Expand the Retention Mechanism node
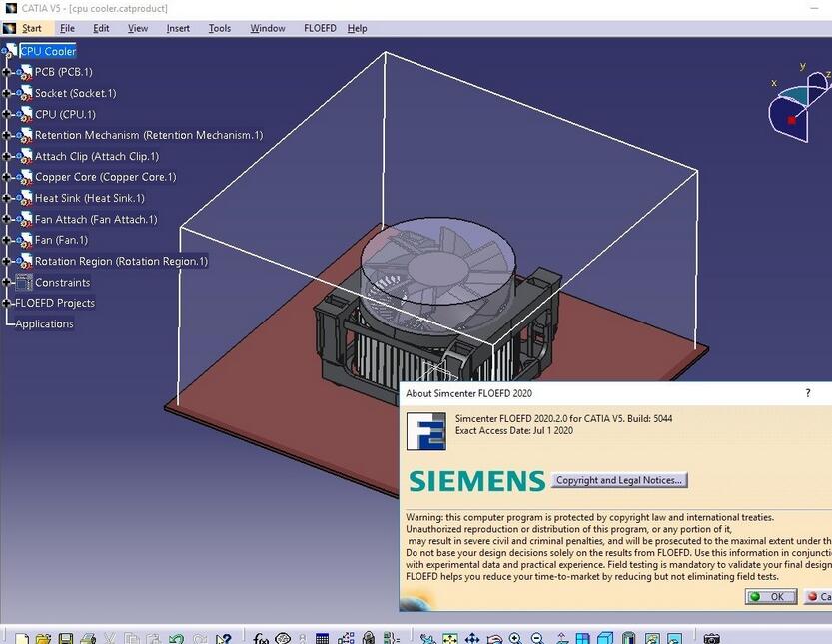 (6, 135)
